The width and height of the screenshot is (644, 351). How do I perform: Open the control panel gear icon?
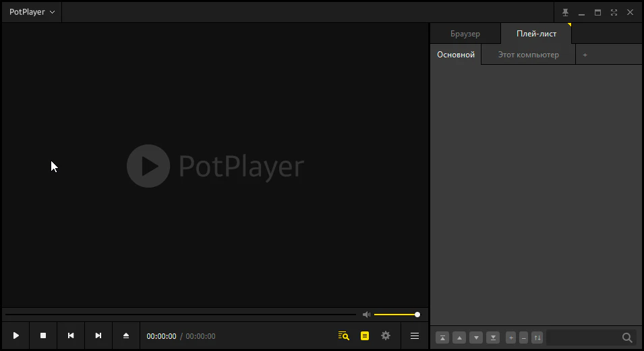click(x=386, y=335)
